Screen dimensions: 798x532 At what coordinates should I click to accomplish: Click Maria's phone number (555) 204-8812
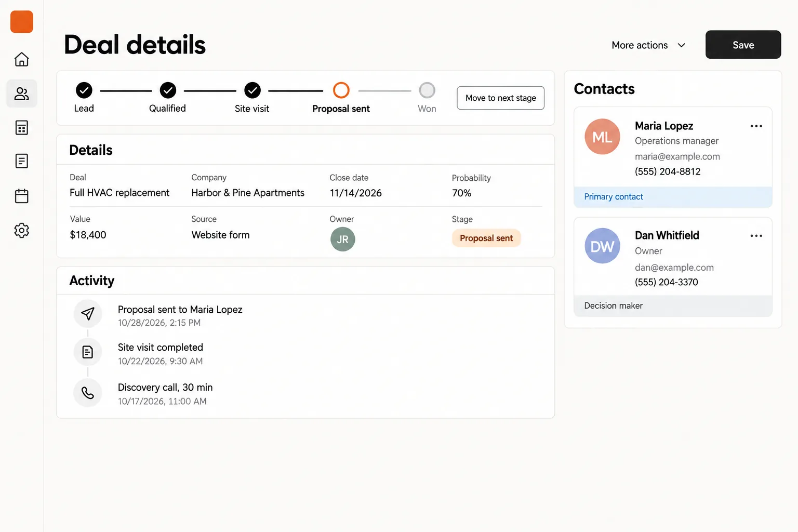tap(668, 171)
